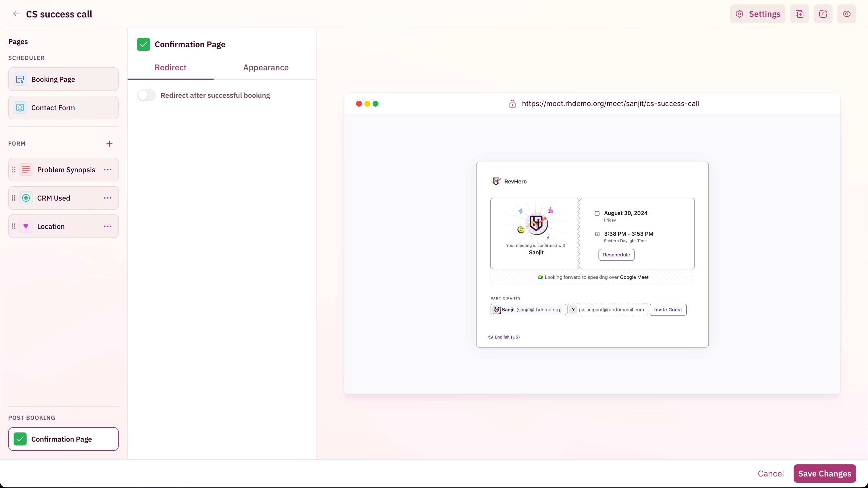Click the Location dropdown type icon

point(26,226)
